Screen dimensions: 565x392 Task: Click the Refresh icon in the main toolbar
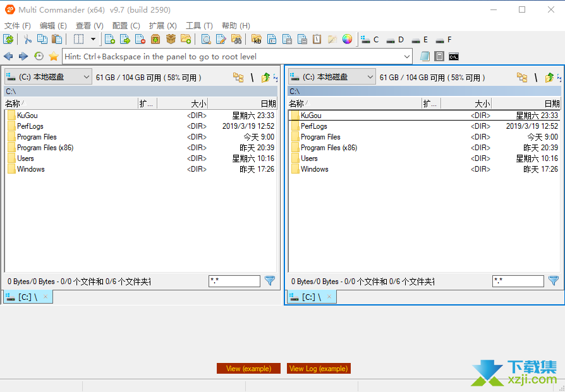coord(8,39)
